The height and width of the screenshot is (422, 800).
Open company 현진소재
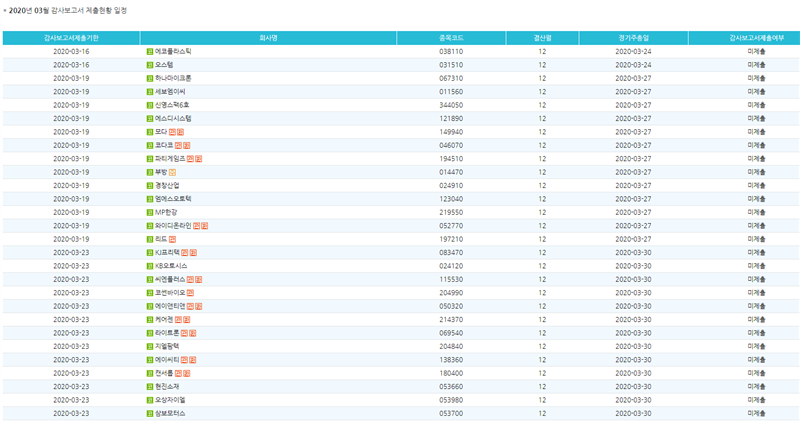click(167, 387)
